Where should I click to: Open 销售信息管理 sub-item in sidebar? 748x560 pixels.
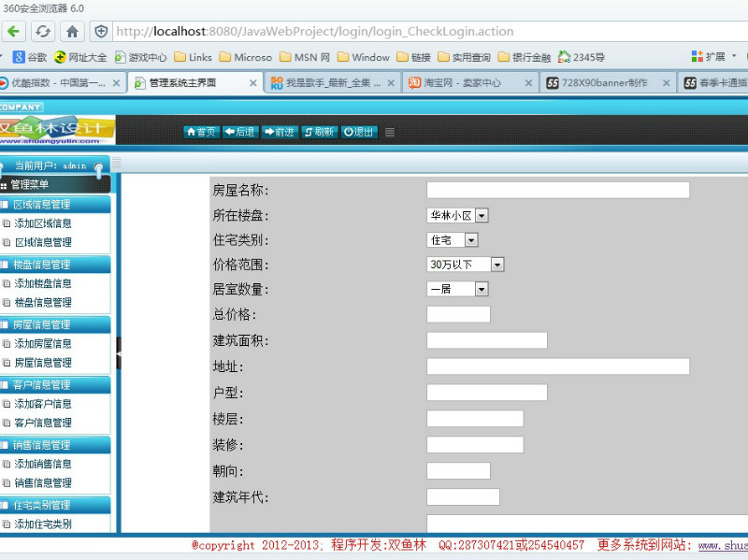(43, 482)
